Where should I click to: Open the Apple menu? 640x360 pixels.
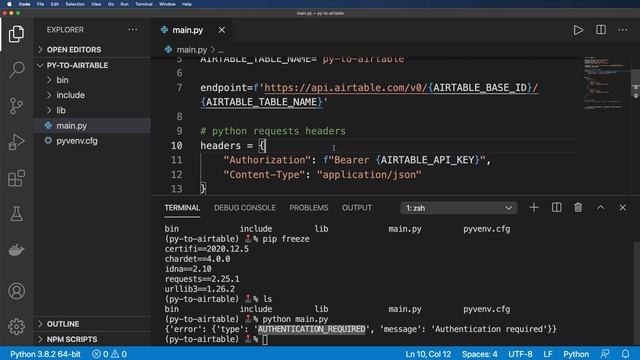tap(9, 4)
